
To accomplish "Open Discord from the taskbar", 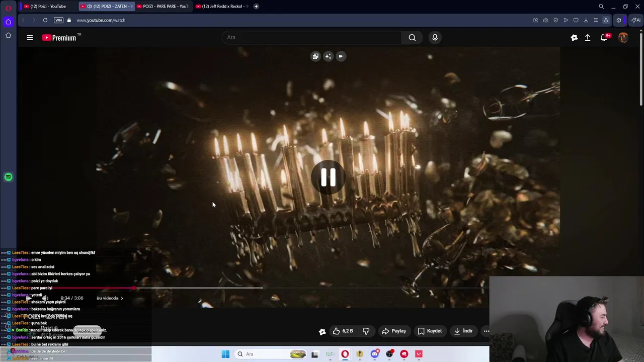I will click(x=375, y=354).
